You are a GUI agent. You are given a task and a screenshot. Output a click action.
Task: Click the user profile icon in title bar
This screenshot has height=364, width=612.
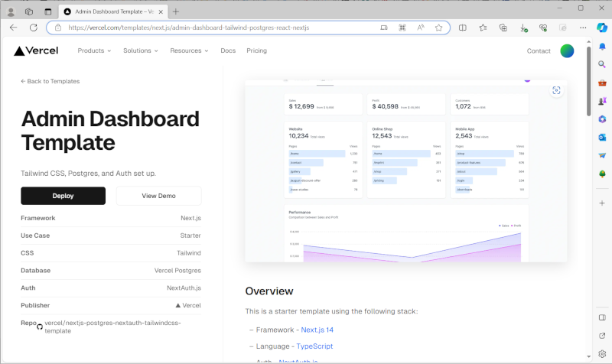coord(11,12)
